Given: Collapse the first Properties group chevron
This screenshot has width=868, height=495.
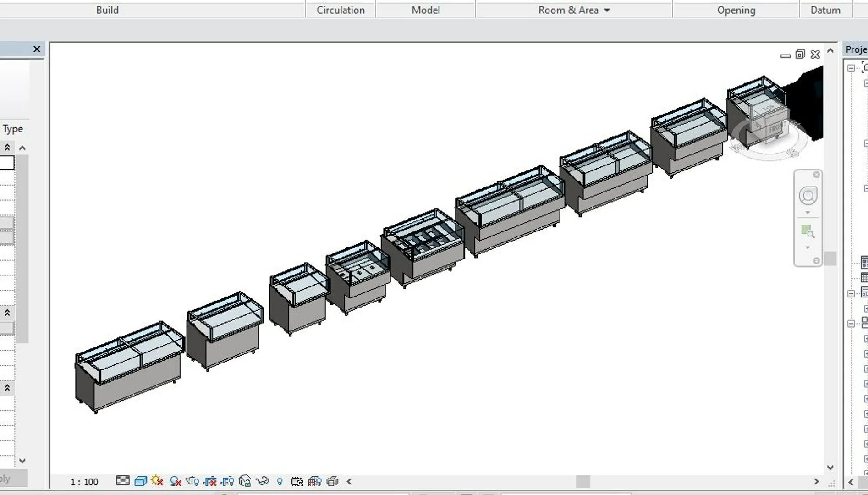Looking at the screenshot, I should (x=7, y=148).
